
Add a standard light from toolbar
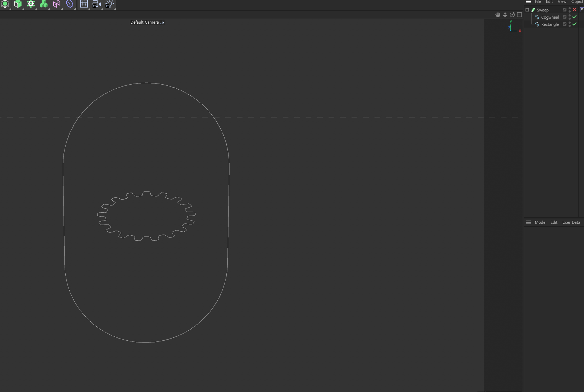tap(109, 4)
